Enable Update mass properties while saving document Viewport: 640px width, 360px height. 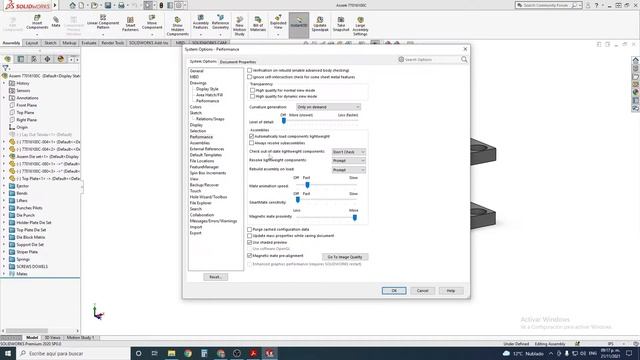[x=249, y=236]
